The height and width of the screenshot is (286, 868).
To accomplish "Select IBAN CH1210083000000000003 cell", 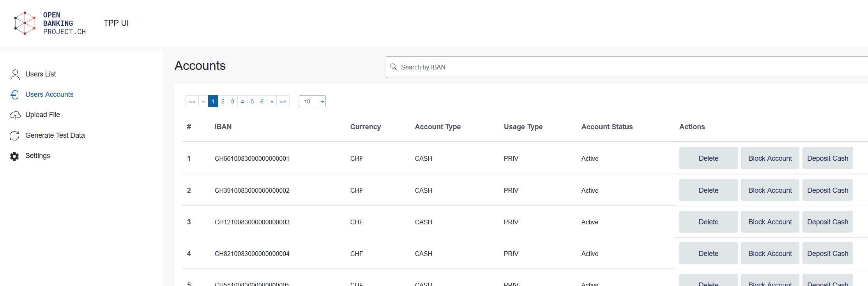I will (252, 222).
